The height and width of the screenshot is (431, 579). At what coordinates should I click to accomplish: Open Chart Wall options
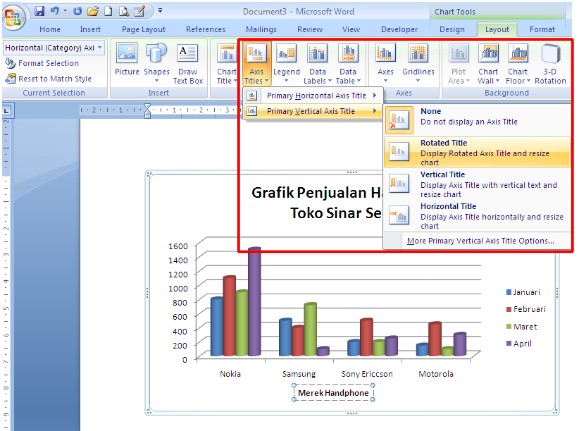tap(488, 64)
